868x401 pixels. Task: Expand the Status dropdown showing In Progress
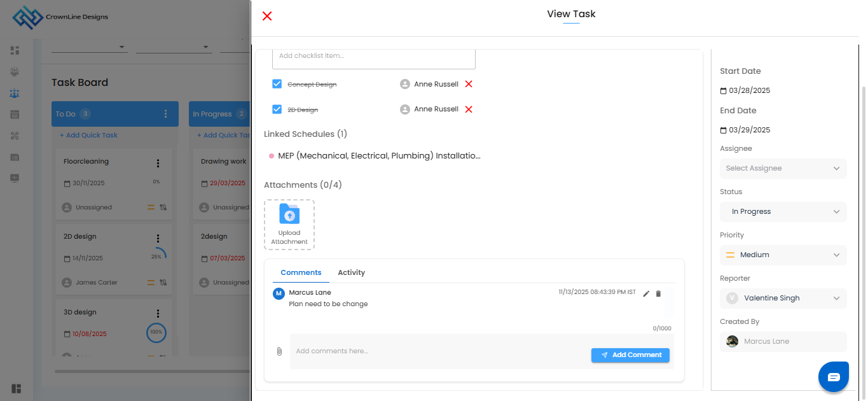click(x=783, y=212)
